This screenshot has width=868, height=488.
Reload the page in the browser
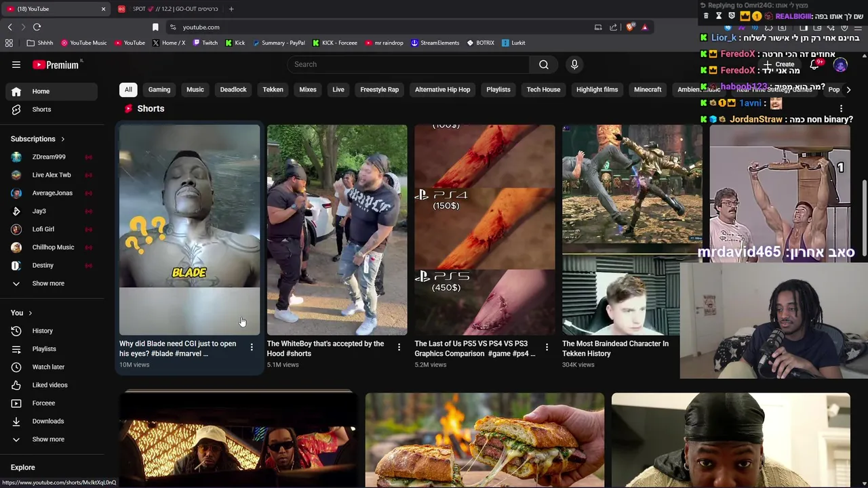(37, 27)
